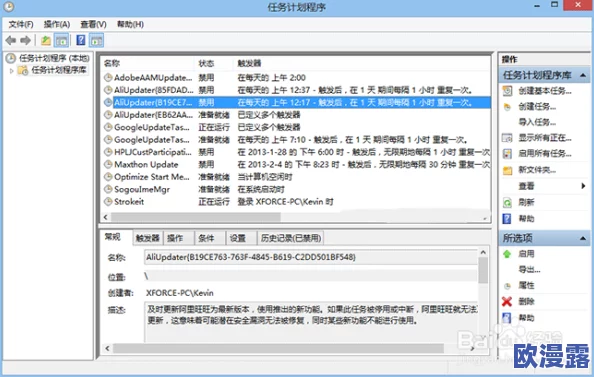Click the task list scrollbar left arrow
Viewport: 594px width, 377px height.
(106, 217)
